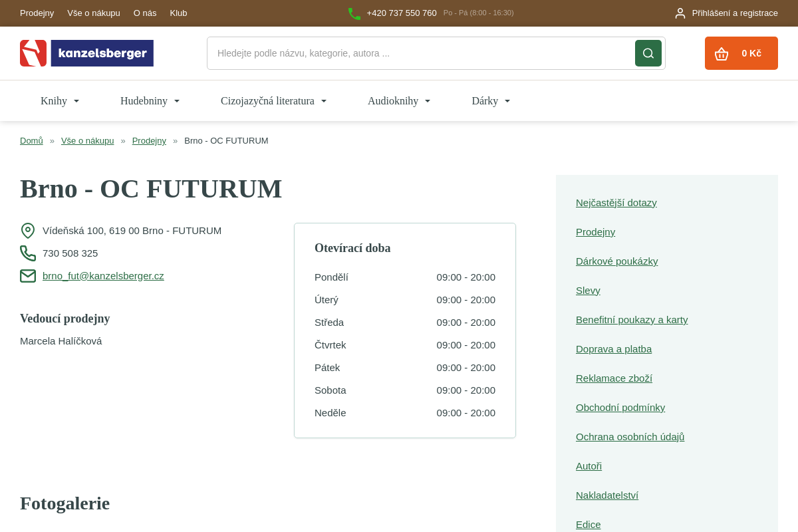Click address Vídeňská 100, 619 00 Brno
Image resolution: width=798 pixels, height=532 pixels.
pyautogui.click(x=132, y=231)
